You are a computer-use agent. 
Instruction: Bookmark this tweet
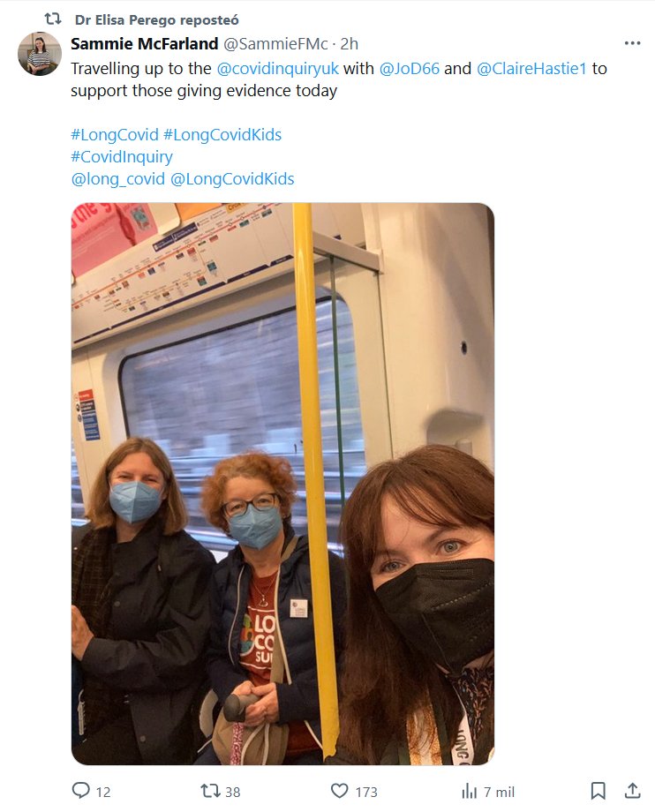(598, 791)
